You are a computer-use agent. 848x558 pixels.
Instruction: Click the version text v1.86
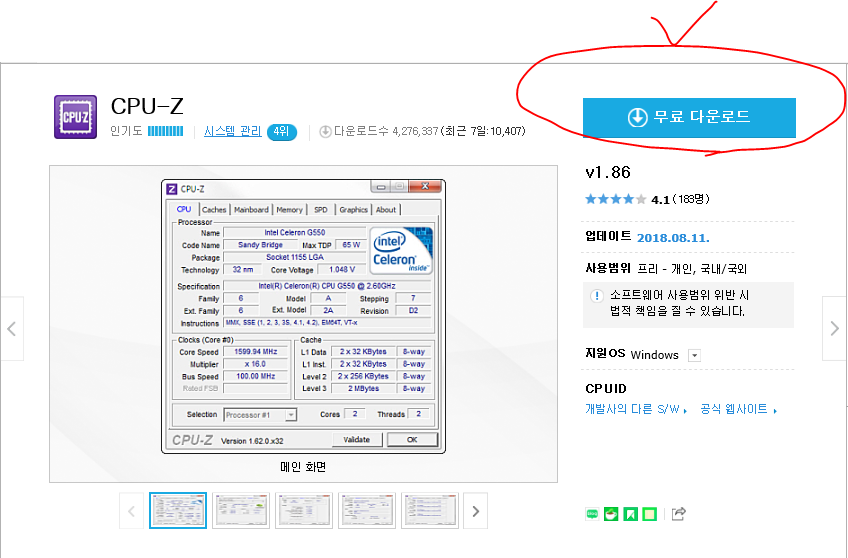coord(608,172)
